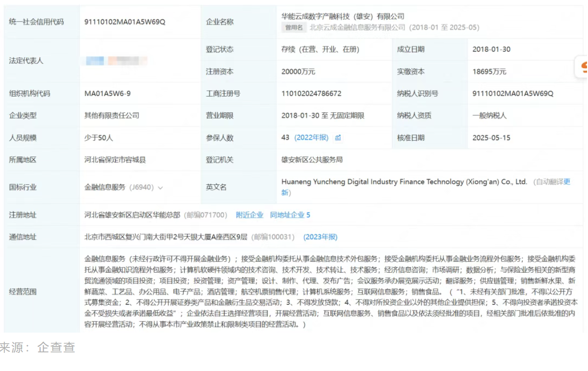Click the 企业名称 label
The image size is (588, 371).
(x=220, y=22)
